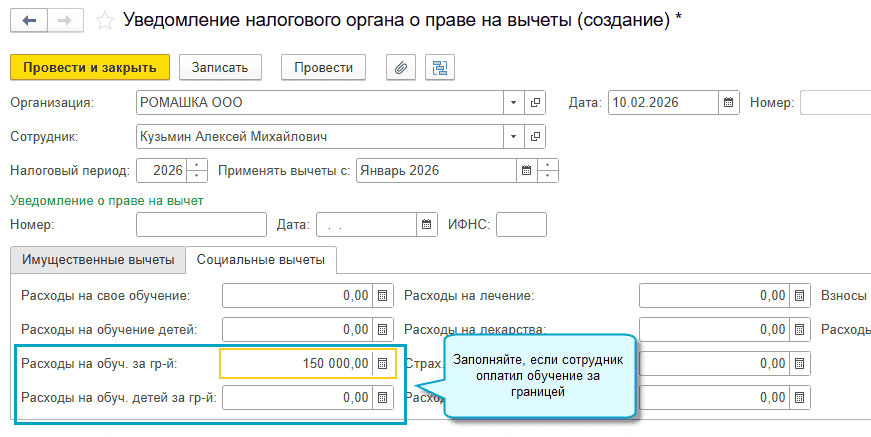Select the Социальные вычеты tab
871x437 pixels.
point(261,259)
